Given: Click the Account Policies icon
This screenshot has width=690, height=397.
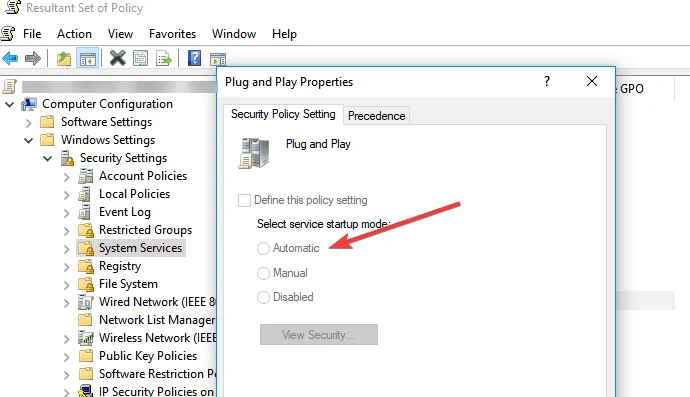Looking at the screenshot, I should click(85, 176).
